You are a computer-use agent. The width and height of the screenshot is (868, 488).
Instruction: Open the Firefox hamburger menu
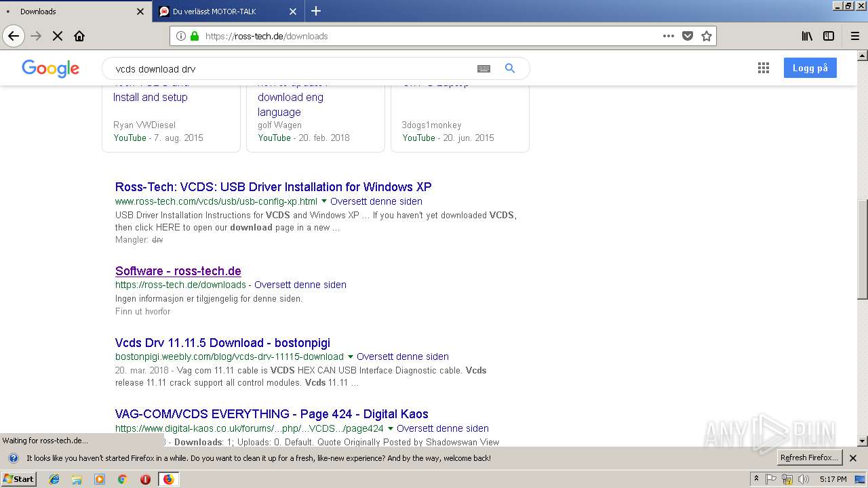point(854,36)
